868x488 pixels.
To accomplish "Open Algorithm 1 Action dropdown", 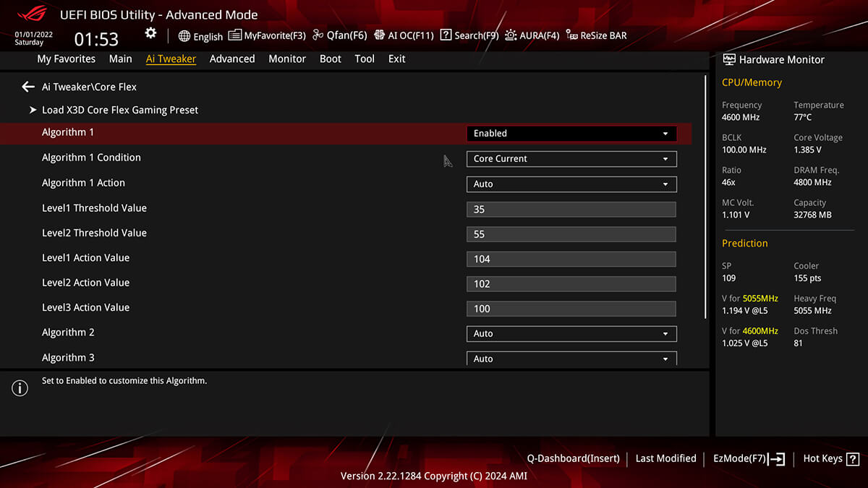I will pyautogui.click(x=571, y=184).
